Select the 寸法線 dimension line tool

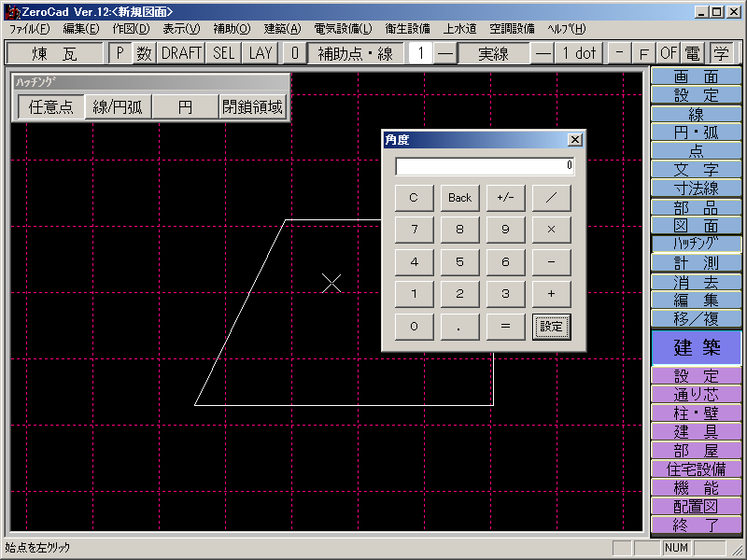697,188
